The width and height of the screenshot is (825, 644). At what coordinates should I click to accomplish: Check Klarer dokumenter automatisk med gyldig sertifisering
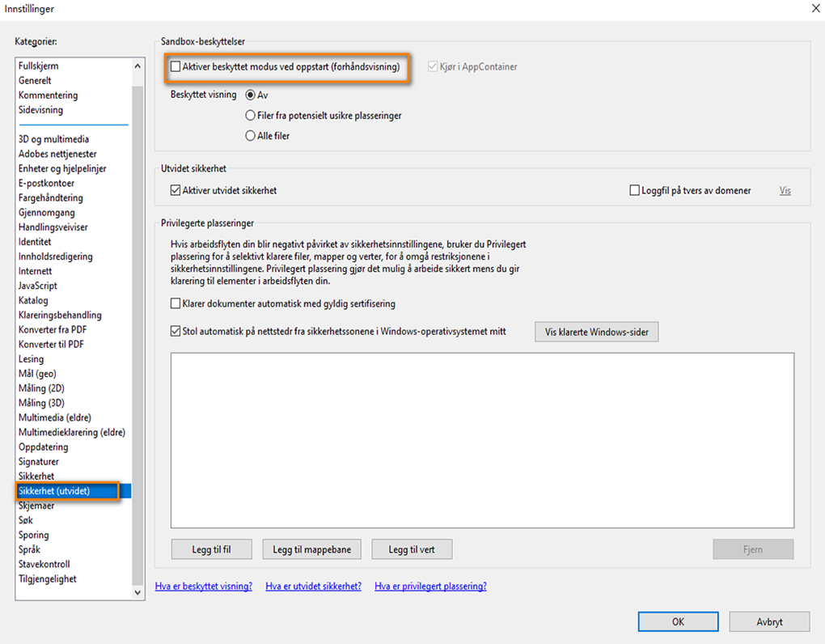(x=176, y=303)
